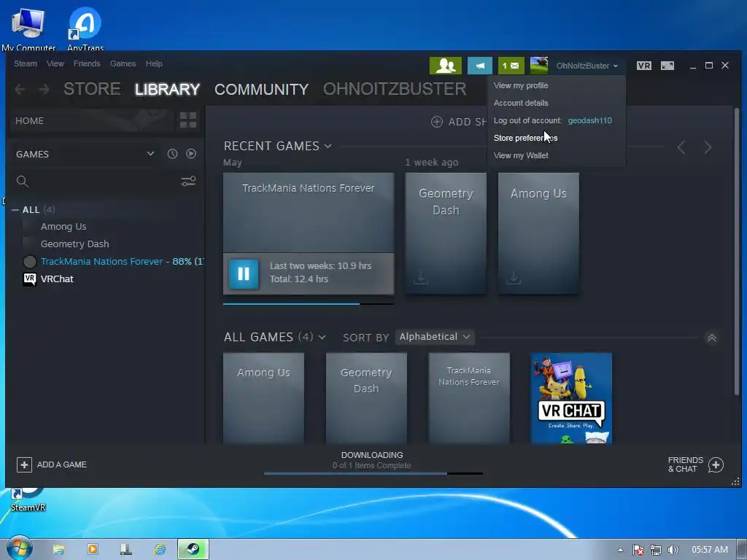Viewport: 747px width, 560px height.
Task: Launch SteamVR with VR button
Action: pos(643,66)
